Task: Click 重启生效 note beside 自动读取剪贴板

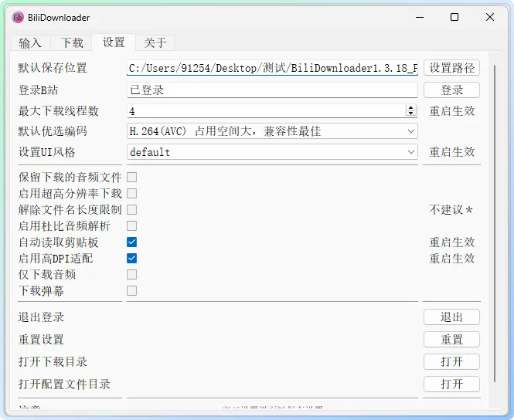Action: tap(451, 242)
